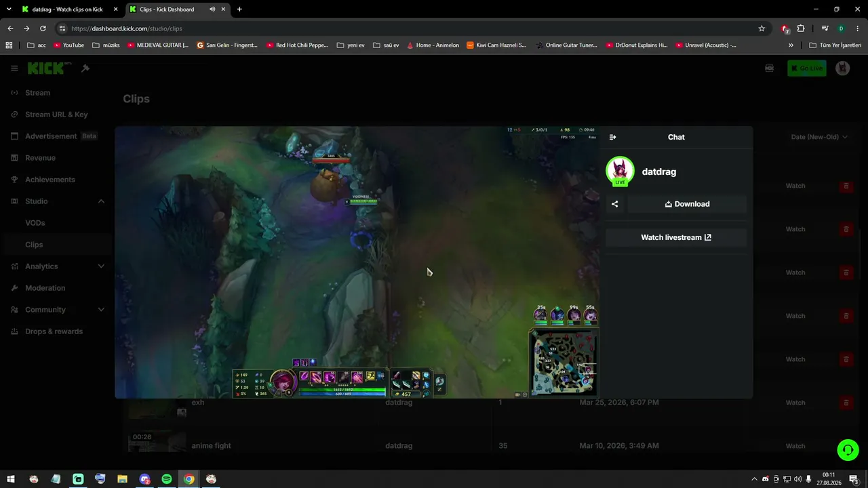This screenshot has width=868, height=488.
Task: Click the anime fight clip title
Action: point(212,446)
